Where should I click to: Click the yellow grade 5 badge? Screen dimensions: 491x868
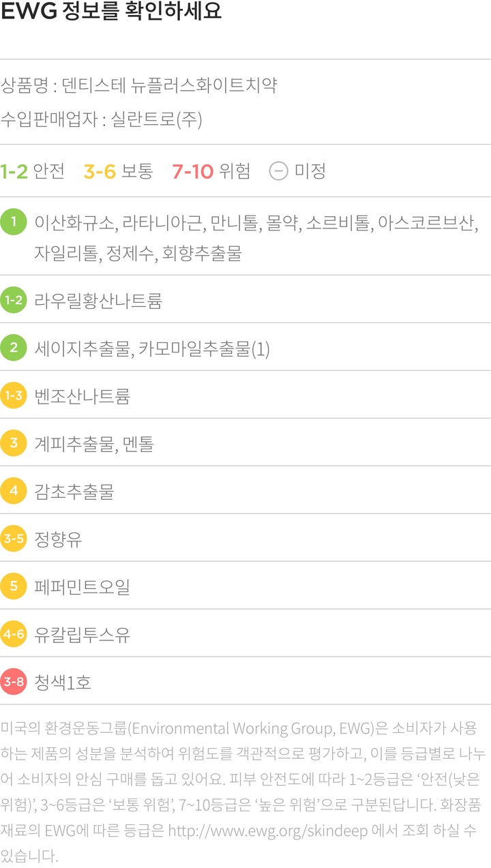point(14,586)
